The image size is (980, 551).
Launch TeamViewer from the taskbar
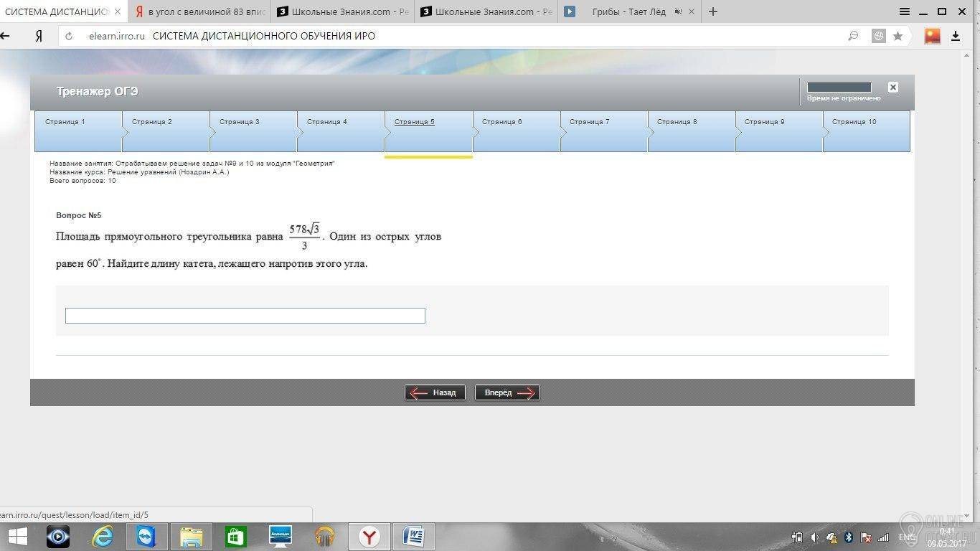[x=146, y=536]
